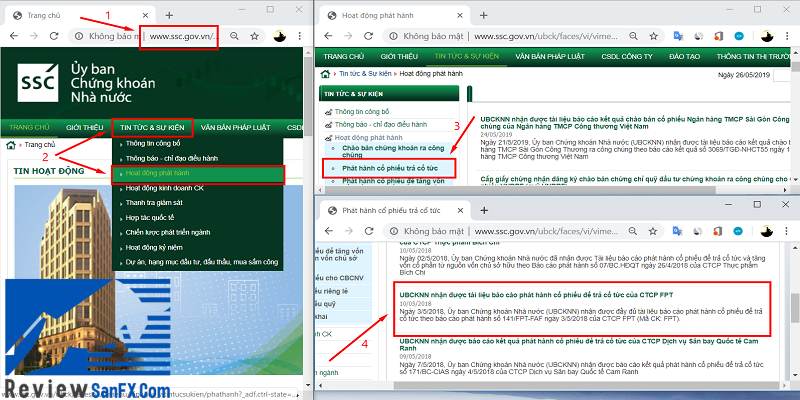Open Chrome menu in Hoạt động phát hành window
Viewport: 800px width, 400px height.
[787, 36]
